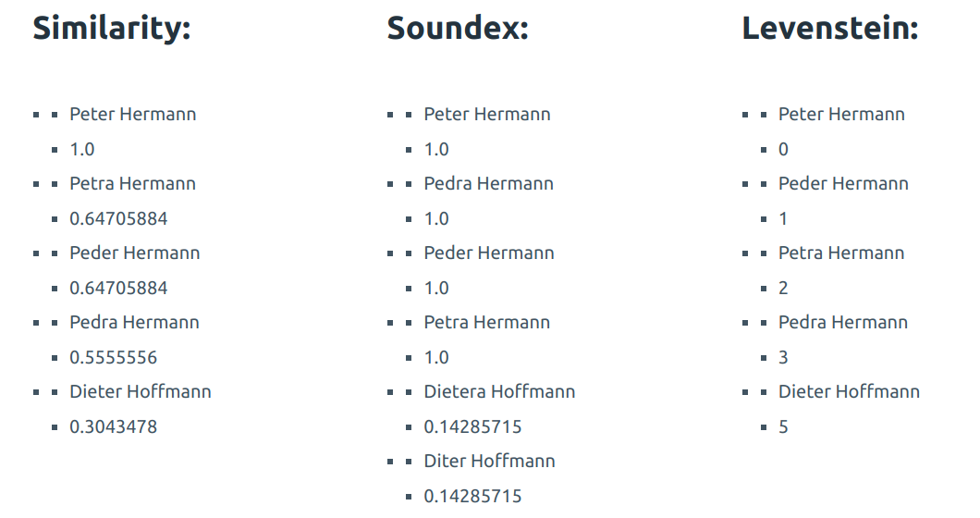Screen dimensions: 980x518
Task: Select Petra Hermann under Levenstein
Action: (x=841, y=253)
